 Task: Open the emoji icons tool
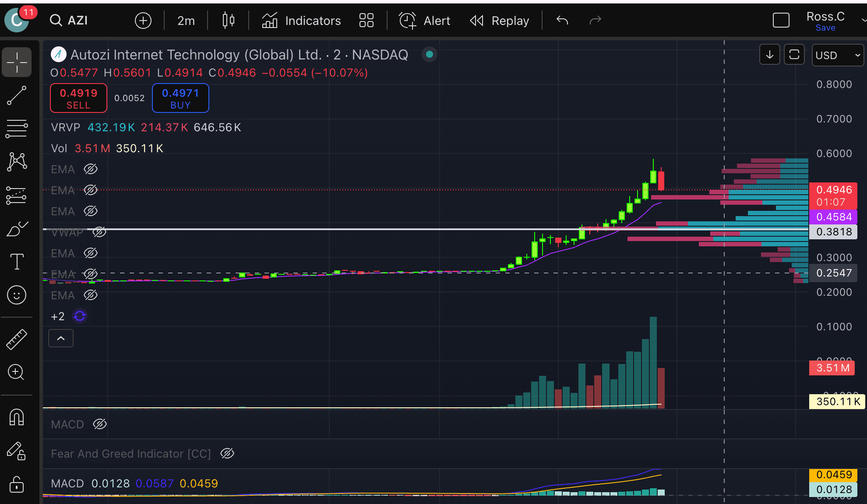coord(17,295)
